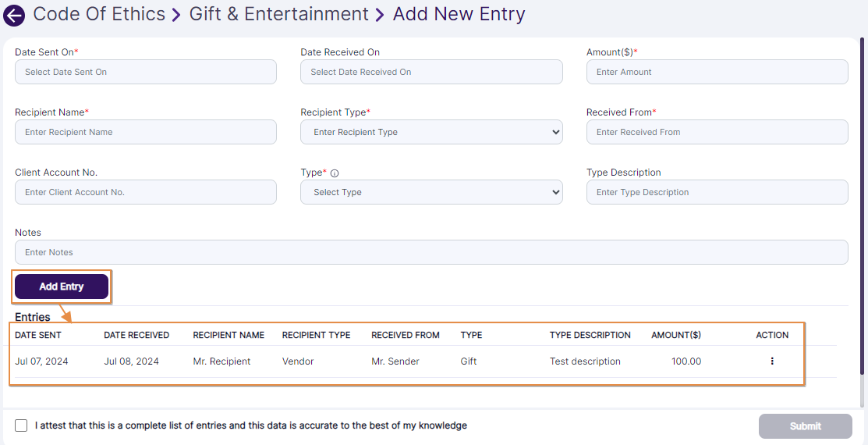
Task: Select the Type Description input
Action: coord(717,192)
